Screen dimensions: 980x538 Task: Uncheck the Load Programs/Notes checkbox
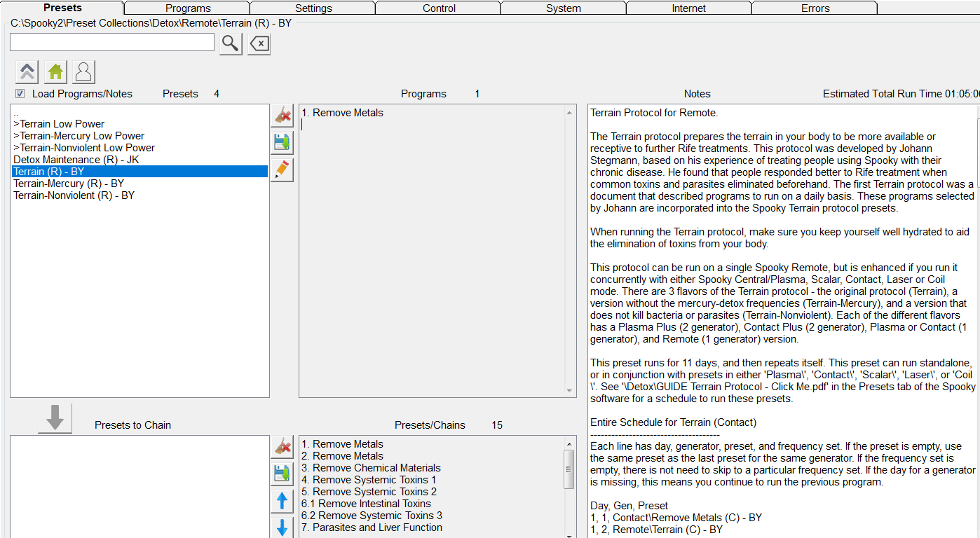point(20,94)
